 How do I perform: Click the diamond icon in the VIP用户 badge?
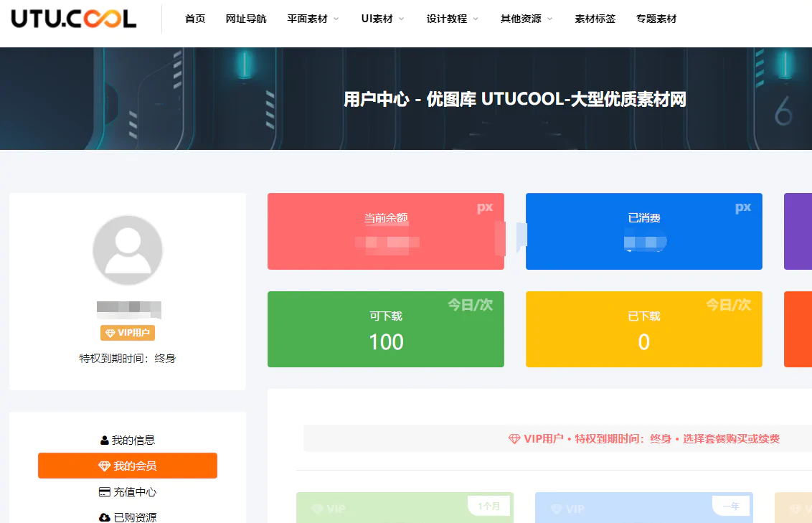(110, 333)
